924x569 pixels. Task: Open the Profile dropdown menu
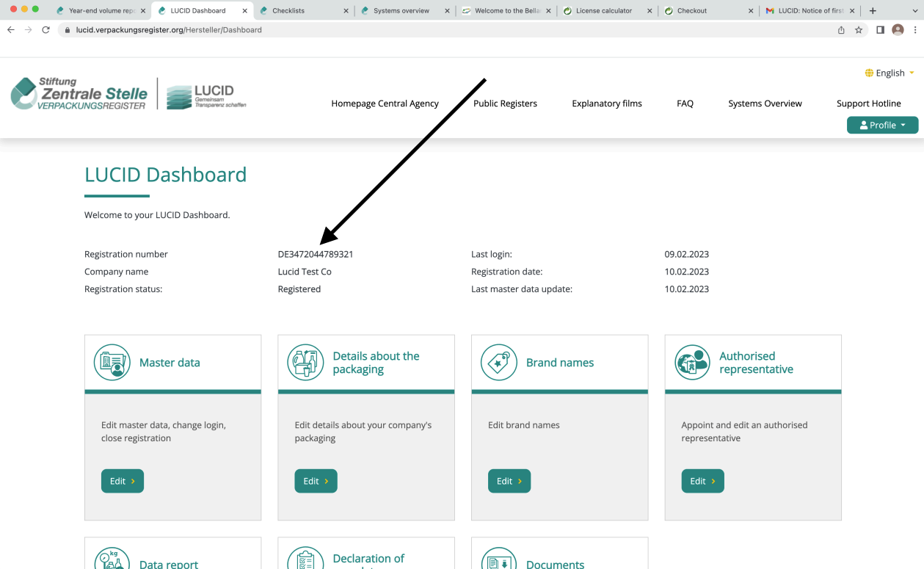(x=882, y=125)
